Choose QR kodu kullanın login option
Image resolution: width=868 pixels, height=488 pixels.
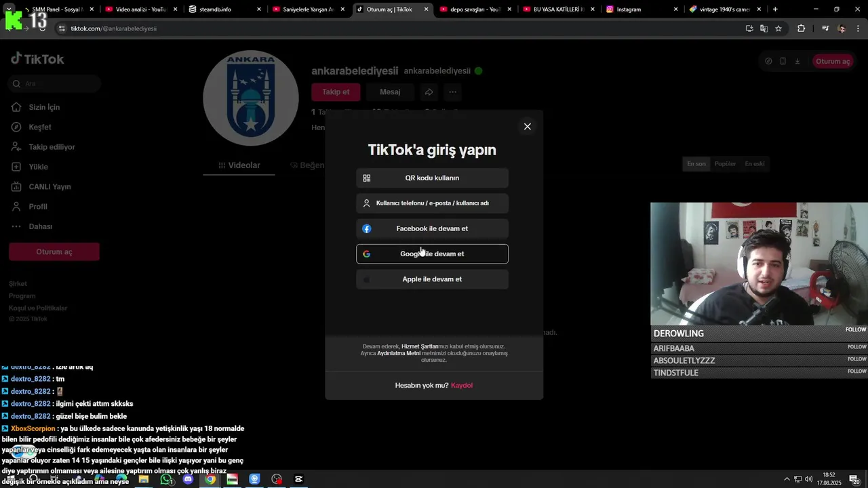coord(432,178)
